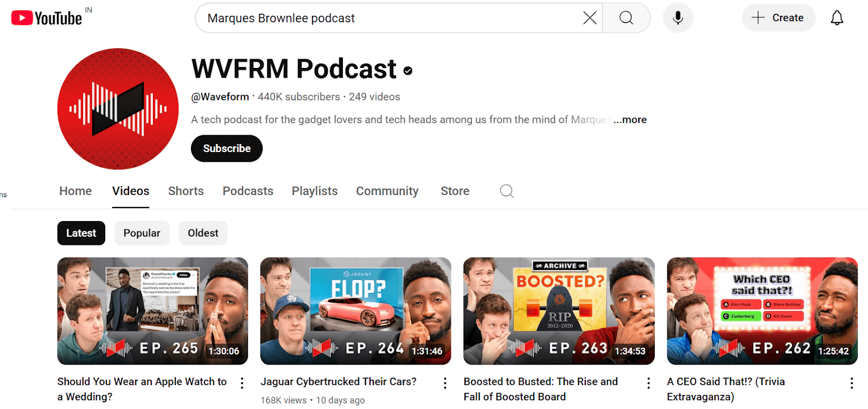Screen dimensions: 868x409
Task: Open the EP. 264 Jaguar Flop thumbnail
Action: tap(355, 311)
